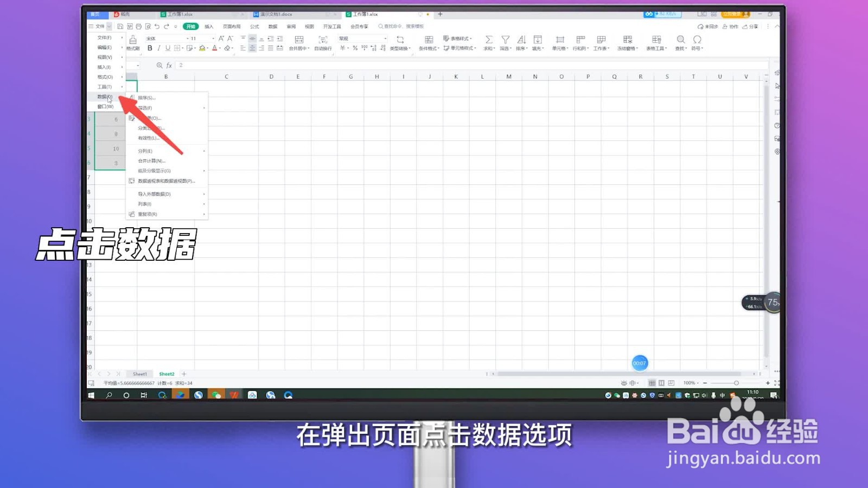
Task: Click the undo arrow icon
Action: 157,26
